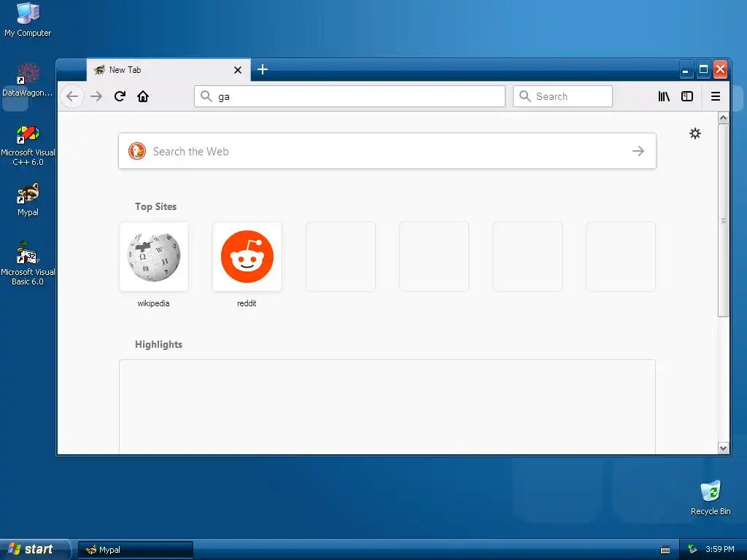Select Mypal desktop shortcut
This screenshot has height=560, width=747.
pos(28,200)
